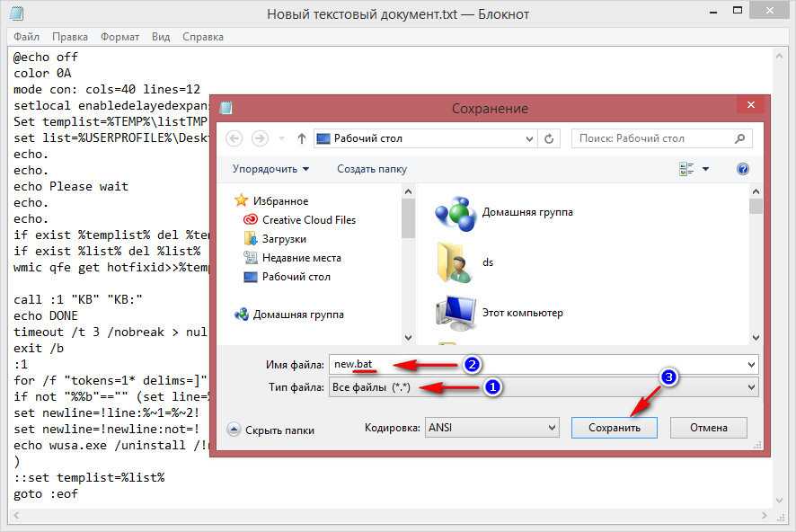Screen dimensions: 796x532
Task: Open the Формат menu in Notepad
Action: point(119,37)
